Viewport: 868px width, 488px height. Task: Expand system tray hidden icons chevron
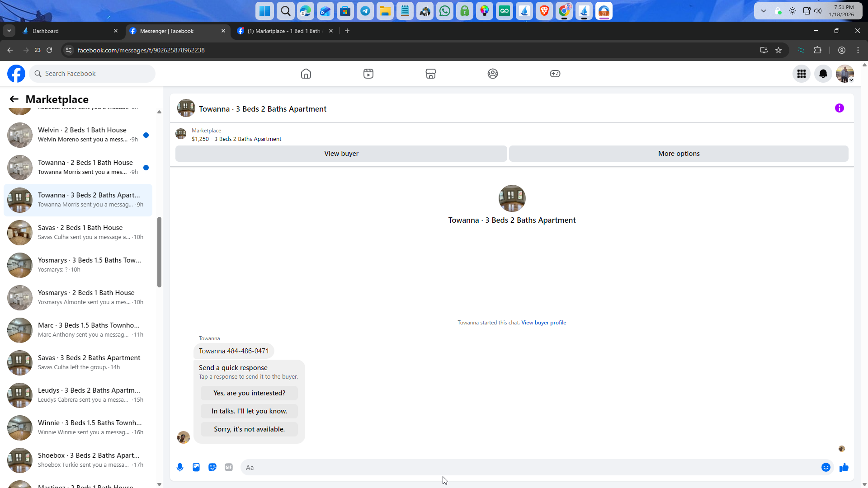[x=763, y=11]
